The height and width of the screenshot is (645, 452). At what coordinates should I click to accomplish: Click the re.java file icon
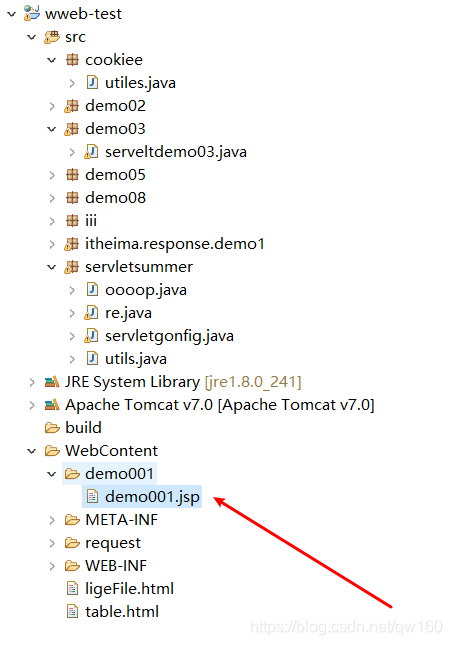pos(91,313)
